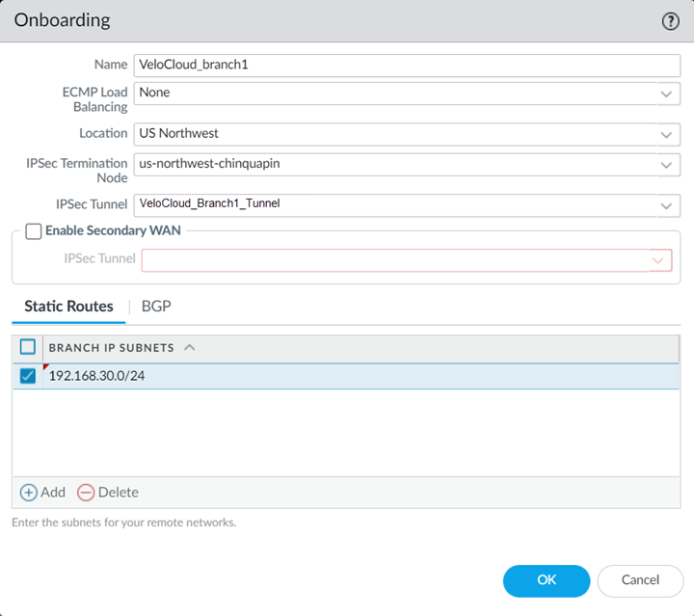
Task: Click the Cancel button
Action: 640,580
